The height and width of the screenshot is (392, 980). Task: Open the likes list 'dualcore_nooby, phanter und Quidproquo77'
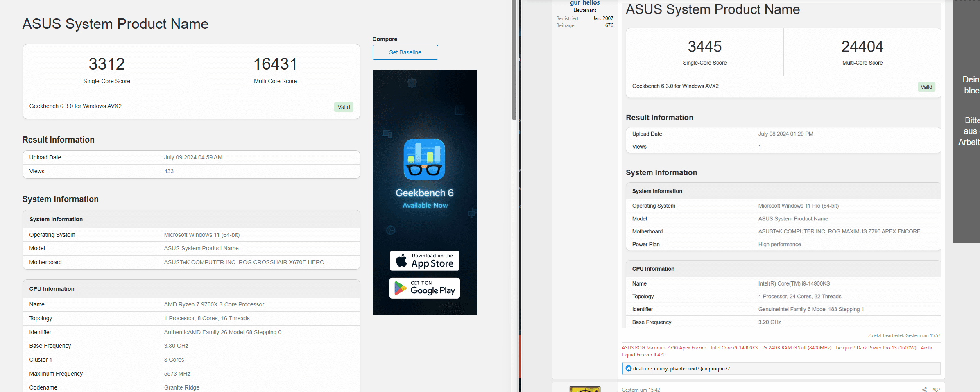pos(681,369)
